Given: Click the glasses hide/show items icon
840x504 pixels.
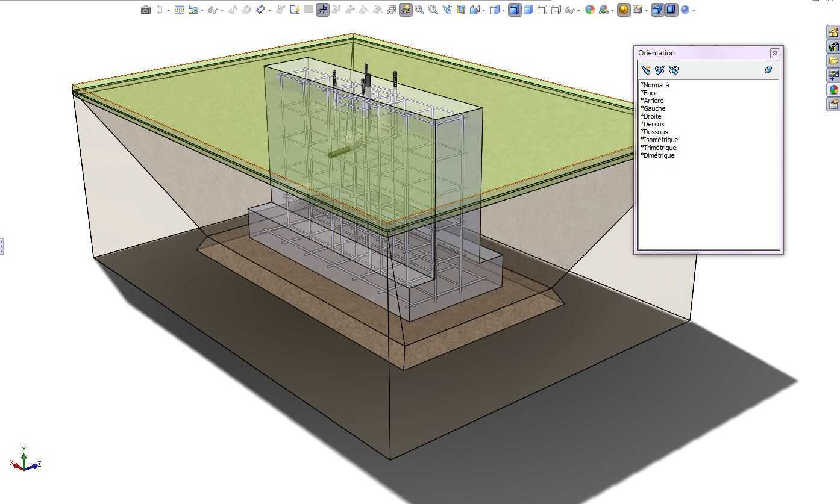Looking at the screenshot, I should 213,10.
